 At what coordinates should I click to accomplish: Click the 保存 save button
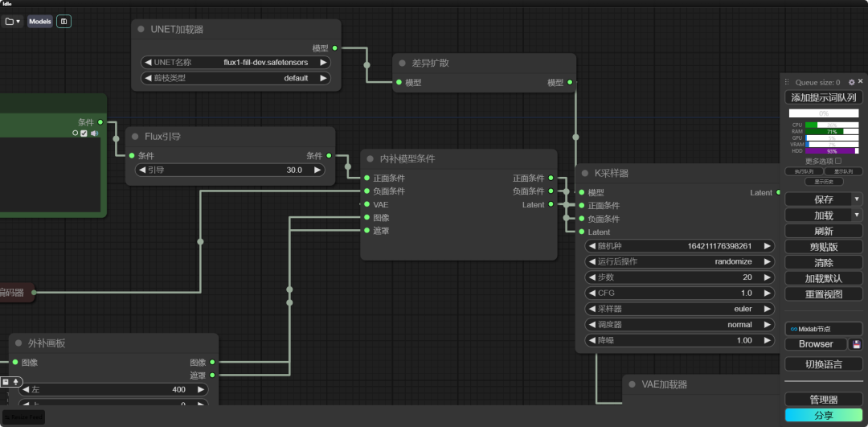tap(818, 199)
